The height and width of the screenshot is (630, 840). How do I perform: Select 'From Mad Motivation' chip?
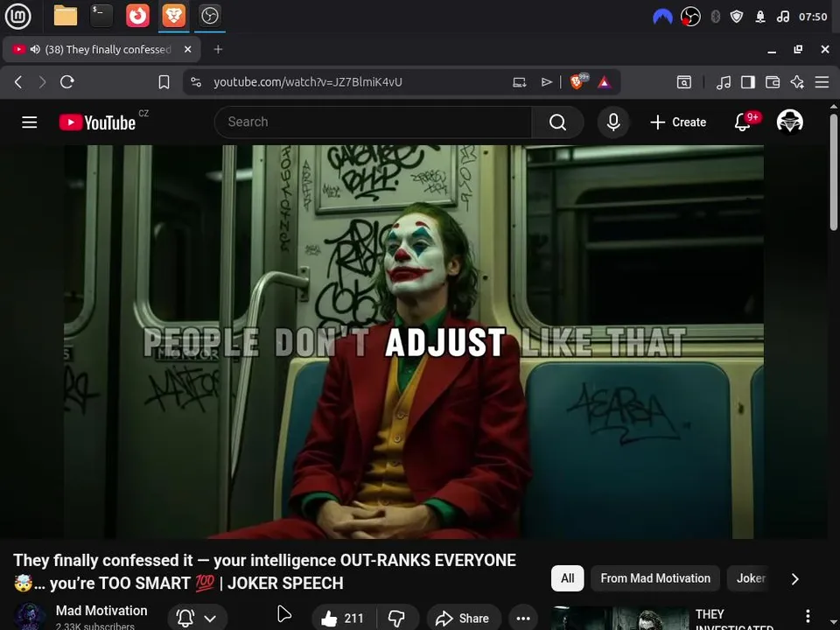coord(655,578)
